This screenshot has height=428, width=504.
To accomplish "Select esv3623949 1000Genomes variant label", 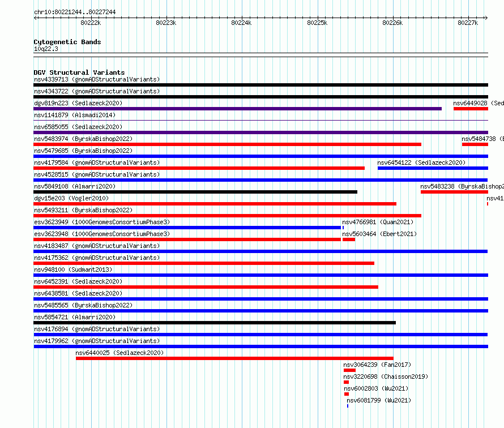I will point(102,222).
